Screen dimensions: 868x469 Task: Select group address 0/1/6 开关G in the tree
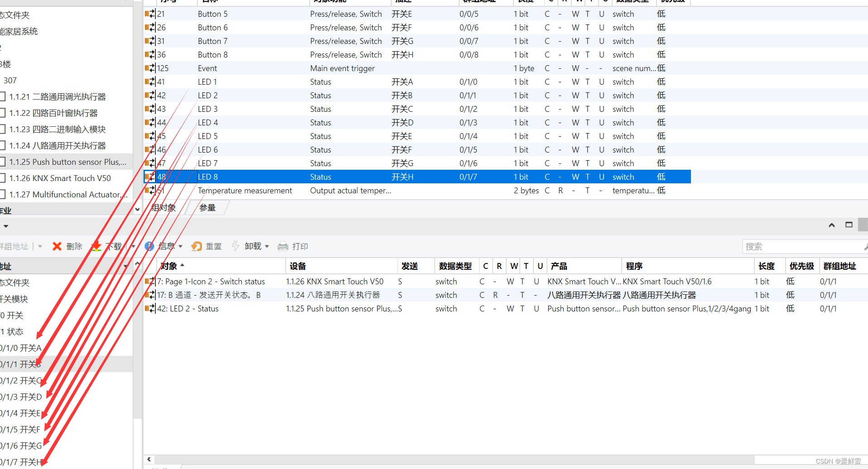click(21, 446)
